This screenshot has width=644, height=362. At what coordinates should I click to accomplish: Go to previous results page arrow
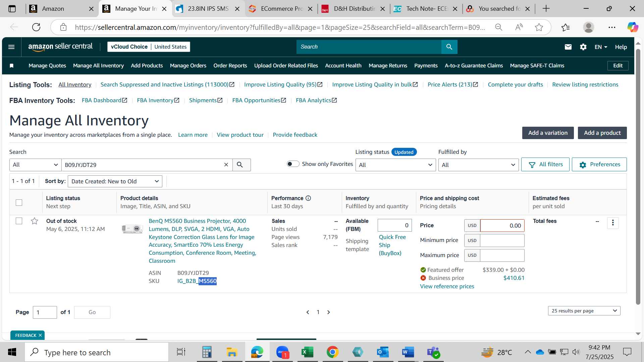308,312
